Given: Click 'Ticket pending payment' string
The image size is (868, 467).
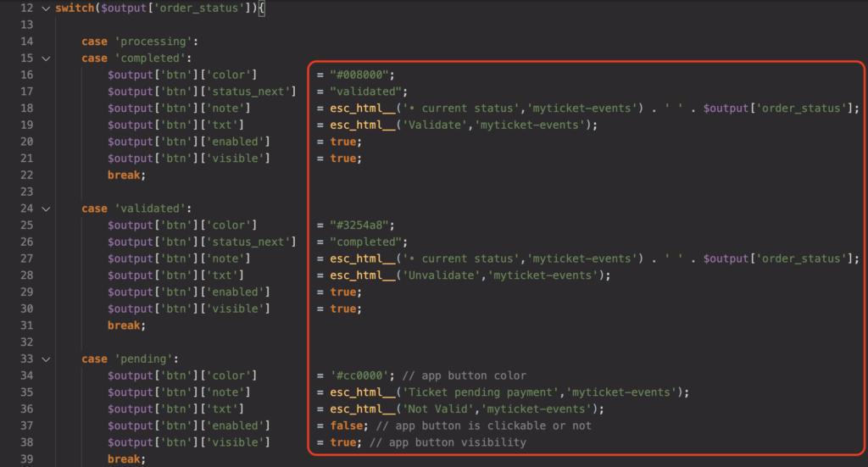Looking at the screenshot, I should pos(481,392).
